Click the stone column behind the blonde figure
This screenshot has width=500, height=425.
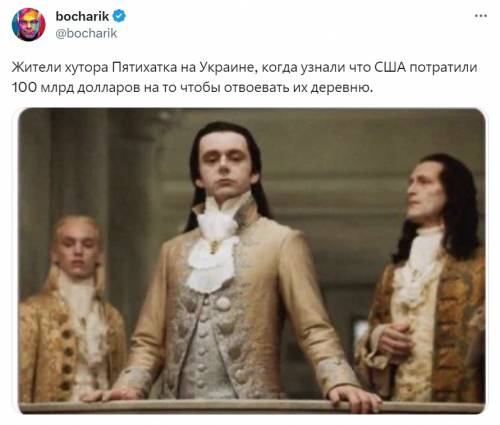tap(78, 163)
